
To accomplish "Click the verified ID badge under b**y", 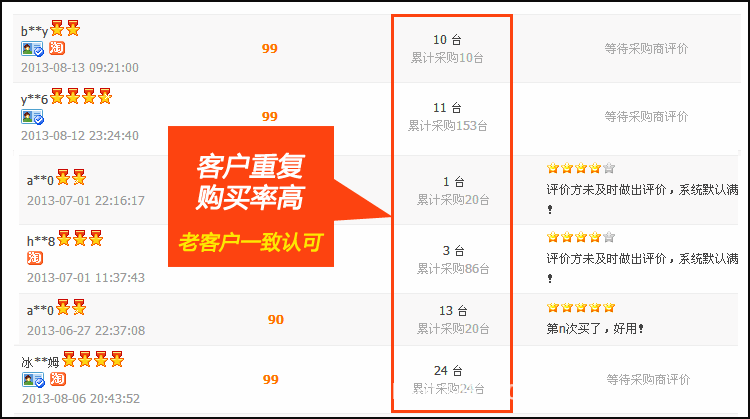I will [x=33, y=49].
